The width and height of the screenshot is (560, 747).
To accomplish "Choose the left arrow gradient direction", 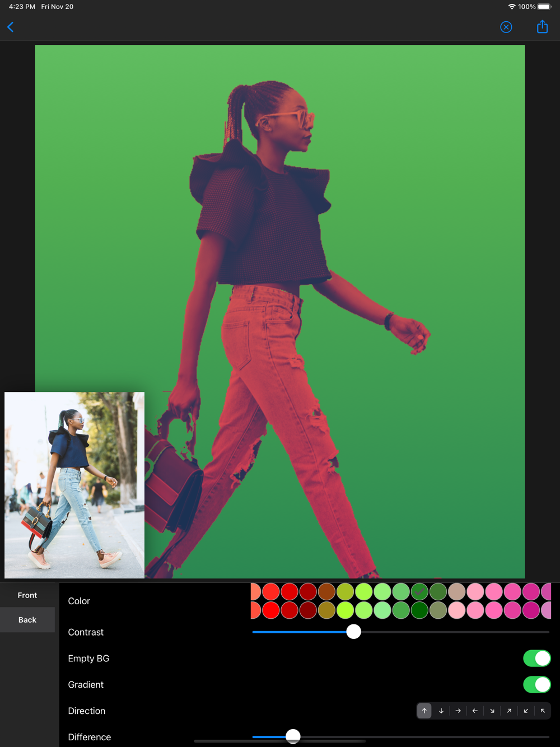I will coord(475,711).
